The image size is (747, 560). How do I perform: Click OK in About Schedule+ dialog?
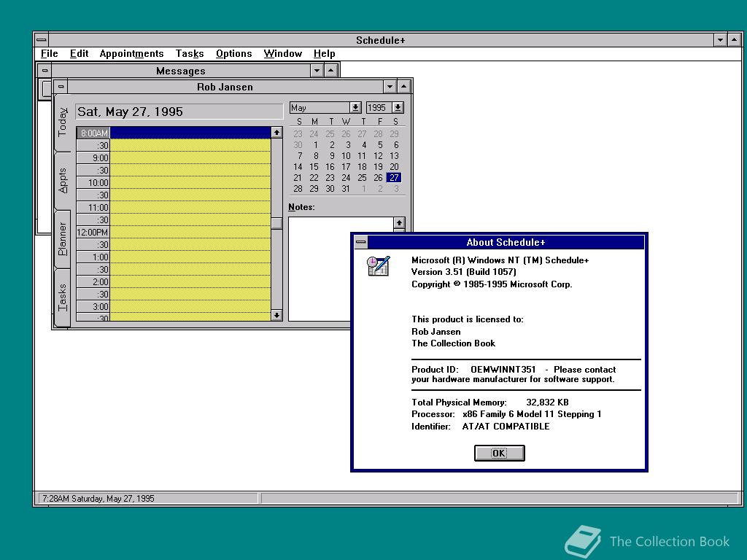coord(499,453)
